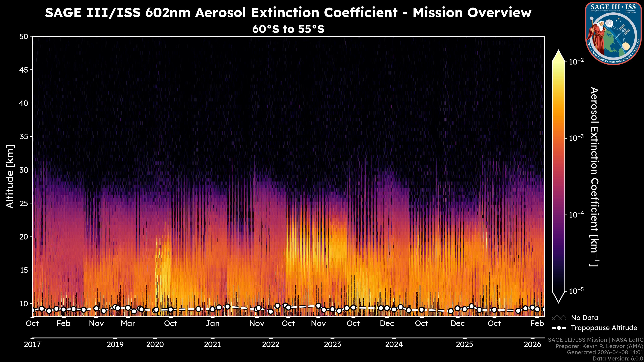644x362 pixels.
Task: Click the 10⁻³ colorbar tick label
Action: (x=576, y=138)
